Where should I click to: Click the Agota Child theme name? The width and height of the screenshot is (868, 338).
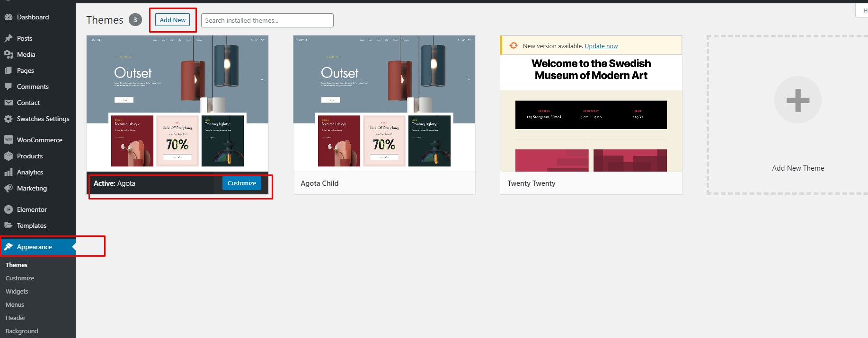319,183
